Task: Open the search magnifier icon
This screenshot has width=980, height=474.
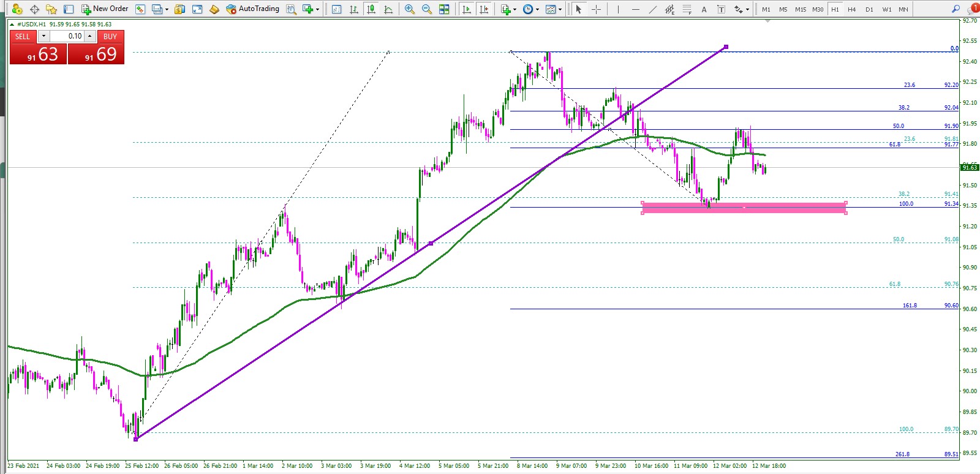Action: 956,9
